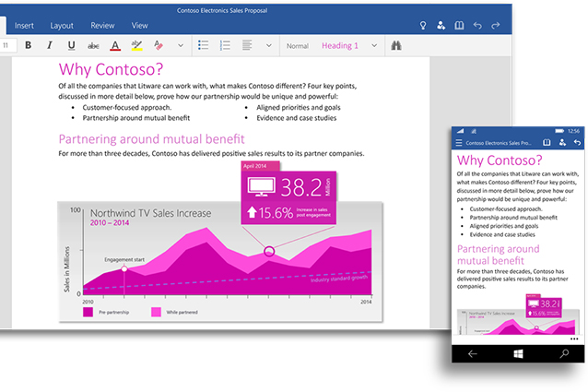Open the hamburger menu in phone app
This screenshot has width=588, height=392.
click(x=459, y=143)
